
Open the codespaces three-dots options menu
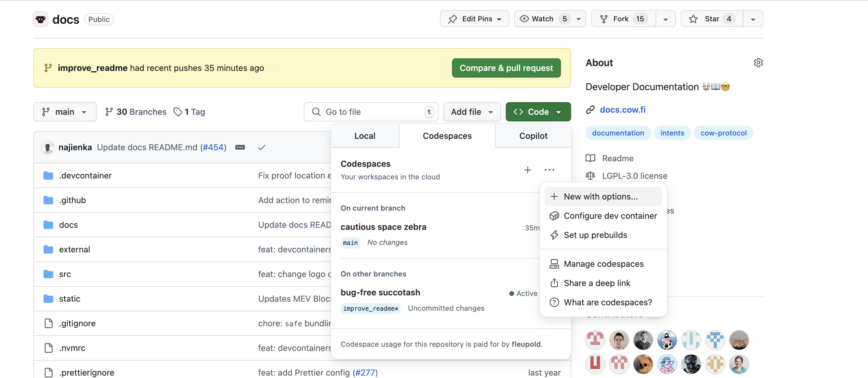549,170
